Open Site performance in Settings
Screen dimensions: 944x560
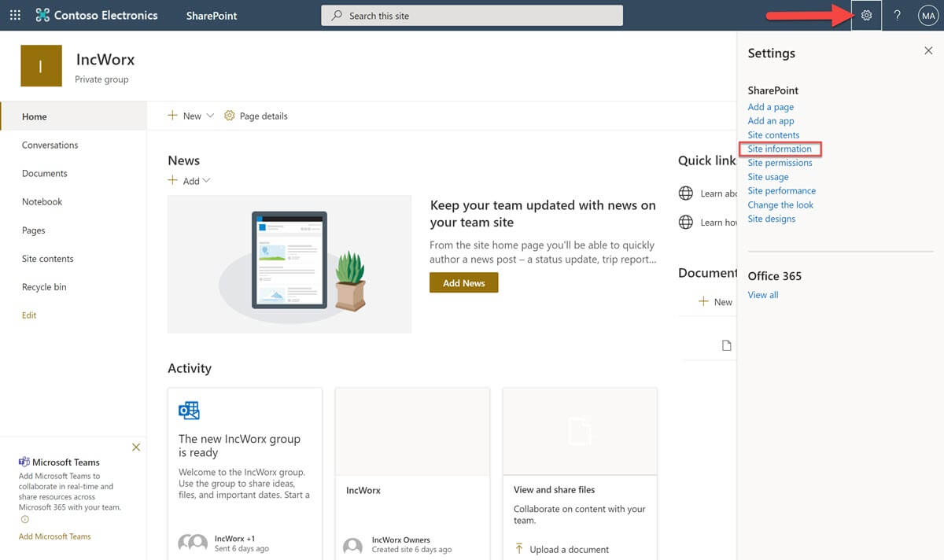pos(782,191)
